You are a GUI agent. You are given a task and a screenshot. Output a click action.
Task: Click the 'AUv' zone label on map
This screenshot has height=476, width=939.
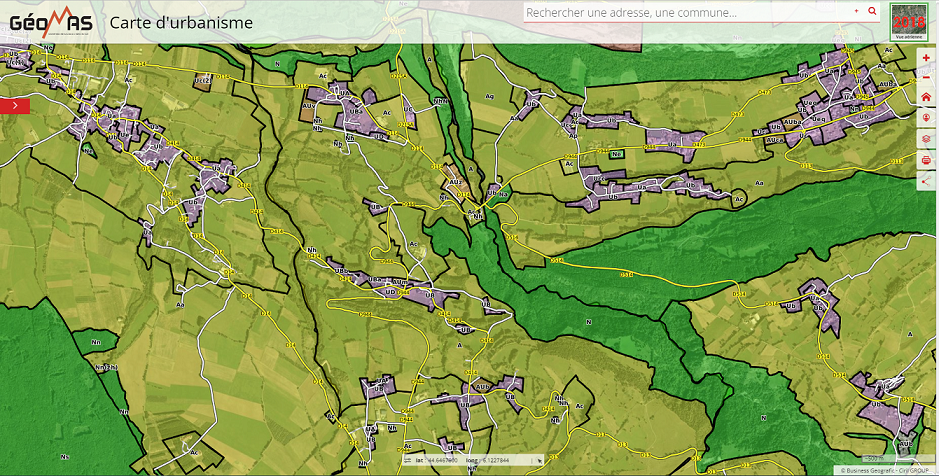click(309, 105)
